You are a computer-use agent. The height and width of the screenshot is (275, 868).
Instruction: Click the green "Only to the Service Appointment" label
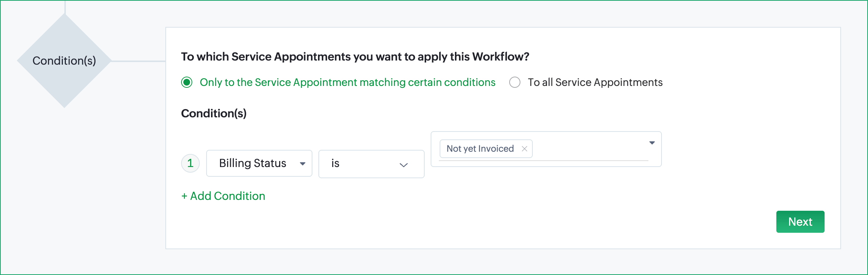347,82
